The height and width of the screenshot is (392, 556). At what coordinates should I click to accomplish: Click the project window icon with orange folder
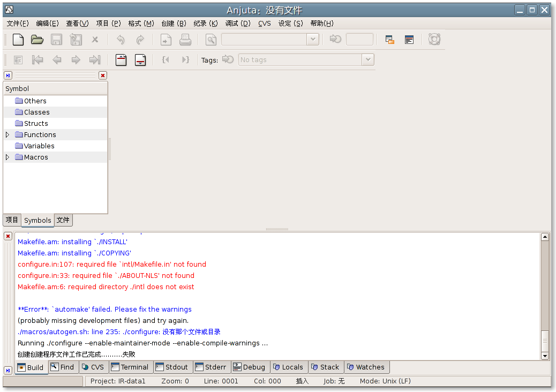(x=390, y=39)
